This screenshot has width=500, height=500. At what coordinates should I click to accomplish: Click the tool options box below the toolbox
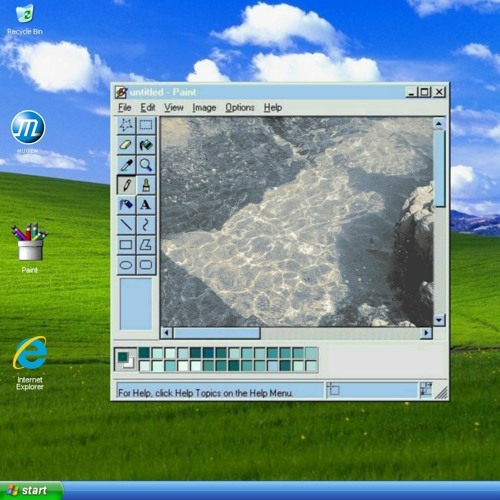[136, 304]
